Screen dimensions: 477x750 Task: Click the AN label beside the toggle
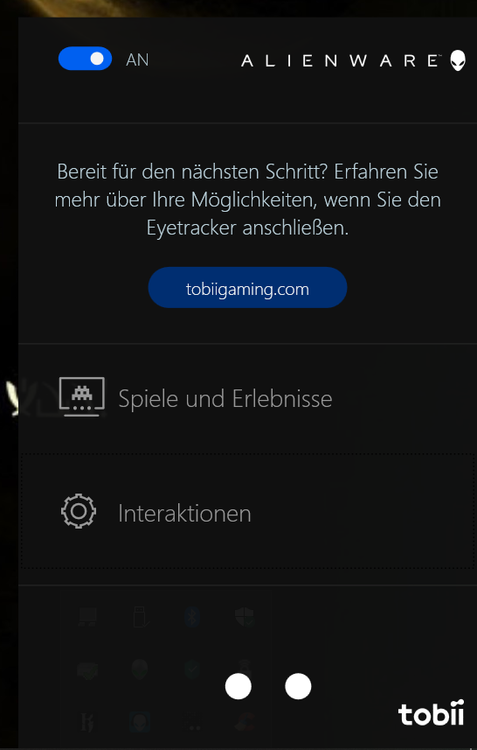(x=137, y=60)
